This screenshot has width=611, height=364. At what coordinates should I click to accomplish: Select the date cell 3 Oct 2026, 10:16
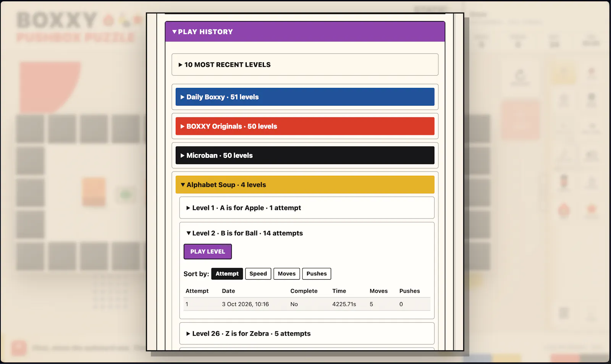tap(246, 304)
